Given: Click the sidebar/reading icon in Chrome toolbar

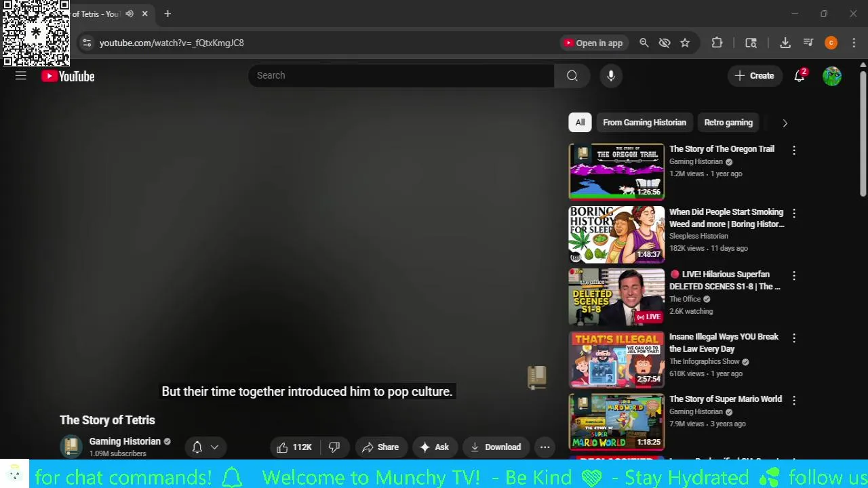Looking at the screenshot, I should tap(751, 43).
